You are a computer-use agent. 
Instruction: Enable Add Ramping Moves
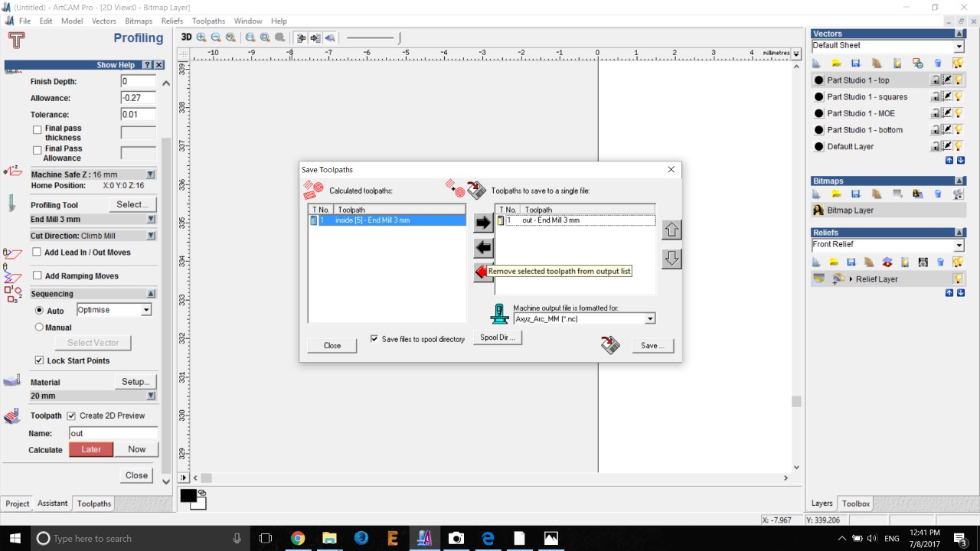(37, 276)
